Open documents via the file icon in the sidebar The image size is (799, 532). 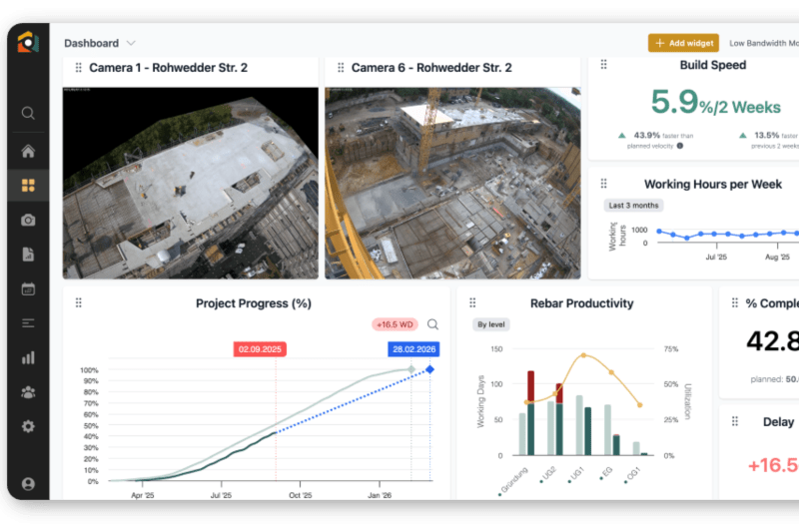pyautogui.click(x=28, y=255)
